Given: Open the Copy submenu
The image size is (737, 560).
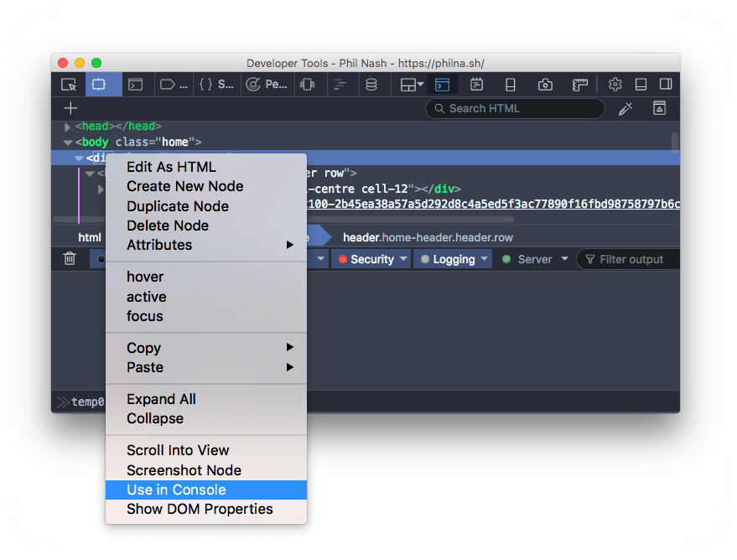Looking at the screenshot, I should coord(206,348).
